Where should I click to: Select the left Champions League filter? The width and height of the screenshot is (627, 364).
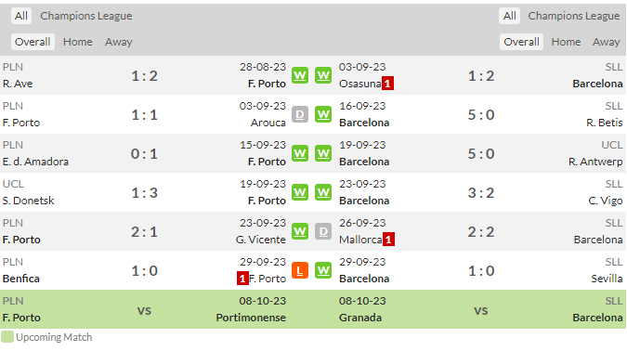[x=86, y=16]
